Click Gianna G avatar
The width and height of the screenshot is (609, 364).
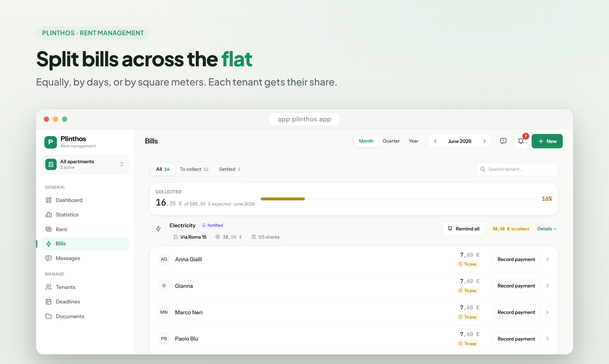(164, 286)
